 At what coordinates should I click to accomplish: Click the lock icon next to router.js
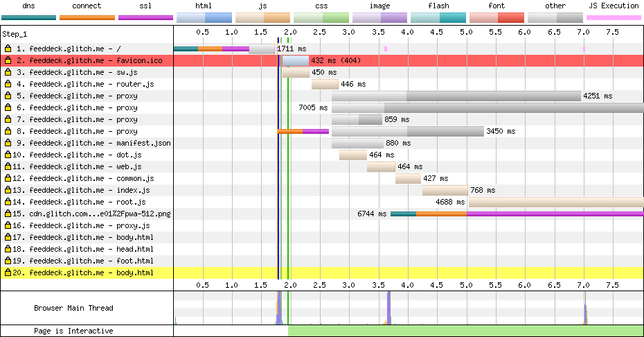8,85
